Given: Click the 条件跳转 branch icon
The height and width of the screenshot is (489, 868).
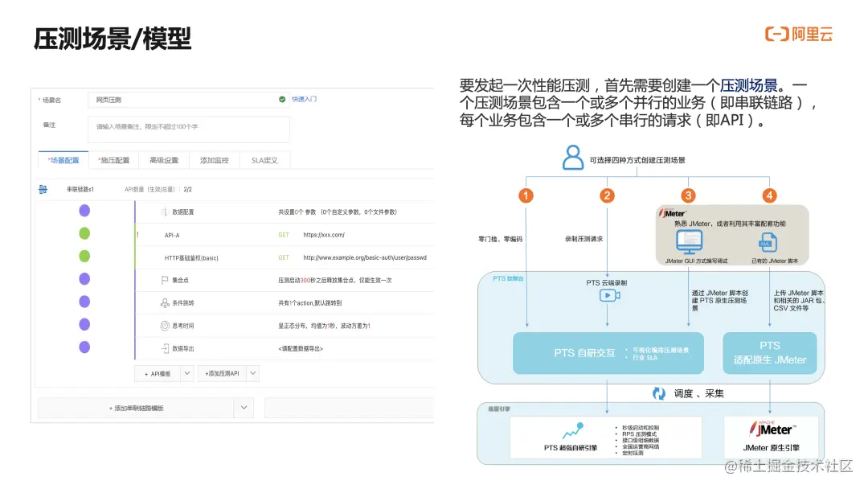Looking at the screenshot, I should point(165,303).
